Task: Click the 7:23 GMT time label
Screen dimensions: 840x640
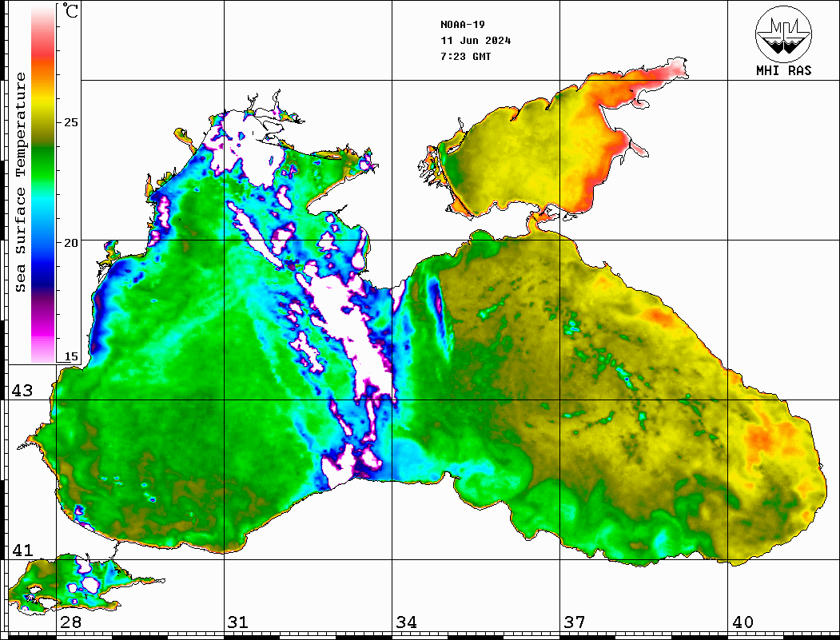Action: pos(465,56)
